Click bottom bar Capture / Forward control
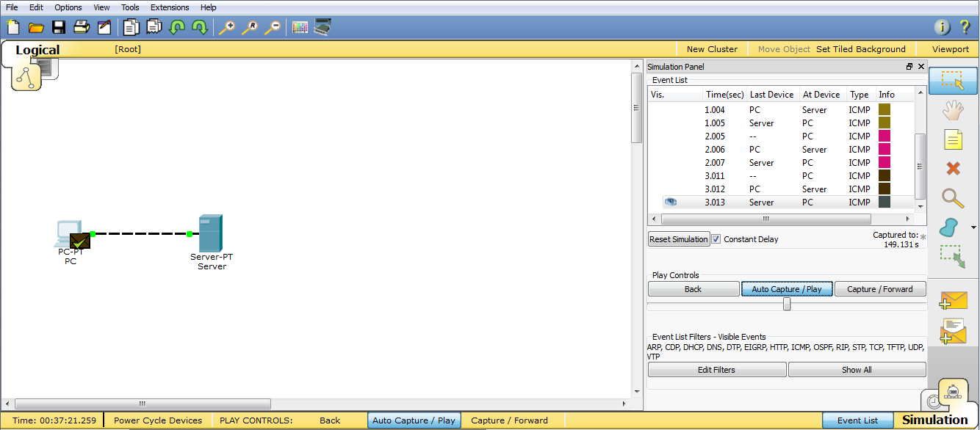This screenshot has width=980, height=430. pos(509,420)
